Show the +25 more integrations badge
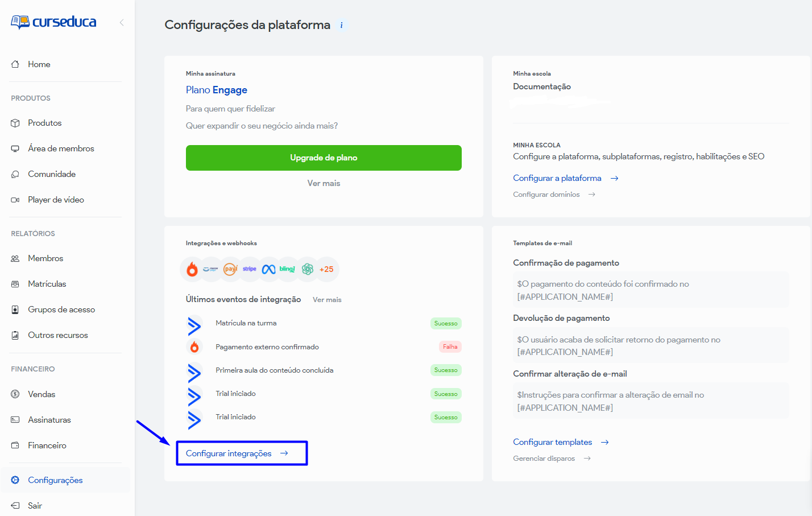 pos(326,269)
